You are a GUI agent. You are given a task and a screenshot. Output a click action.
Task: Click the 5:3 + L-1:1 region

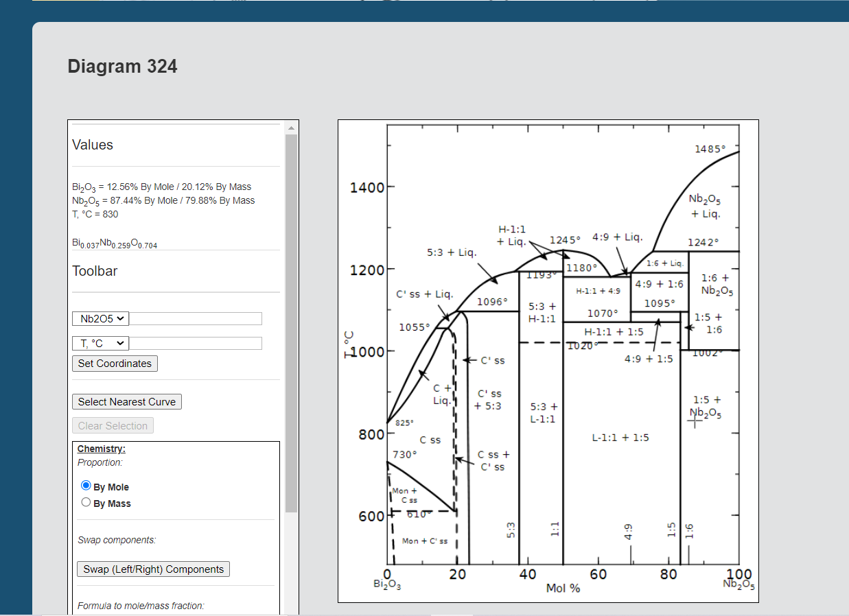(543, 413)
